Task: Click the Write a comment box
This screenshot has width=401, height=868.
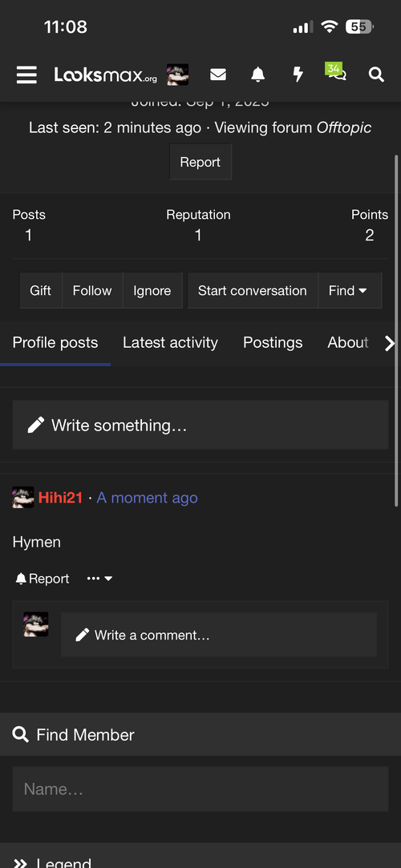Action: pyautogui.click(x=219, y=635)
